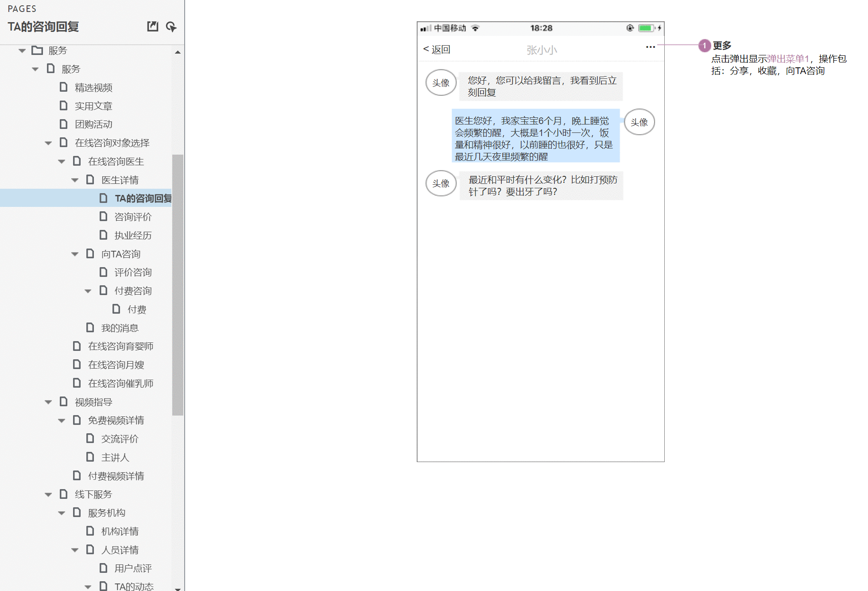Open the 主讲人 page
868x591 pixels.
pos(115,458)
